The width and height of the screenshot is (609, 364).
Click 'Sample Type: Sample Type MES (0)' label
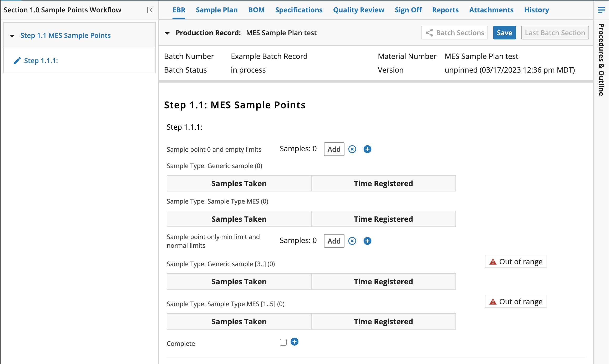coord(217,201)
